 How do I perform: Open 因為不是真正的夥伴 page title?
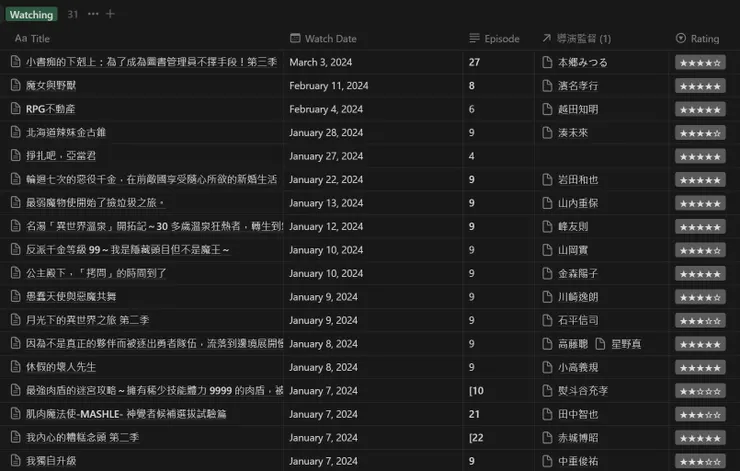(154, 344)
